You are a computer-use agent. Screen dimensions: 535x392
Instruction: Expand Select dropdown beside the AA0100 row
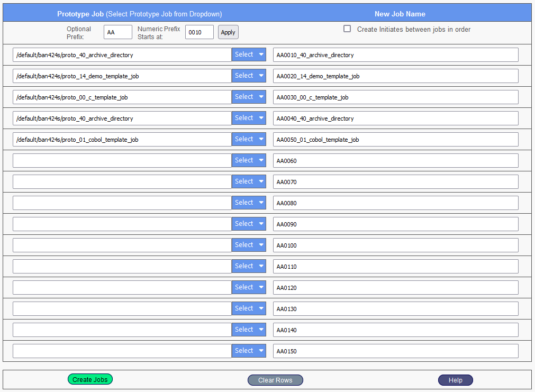pyautogui.click(x=249, y=245)
